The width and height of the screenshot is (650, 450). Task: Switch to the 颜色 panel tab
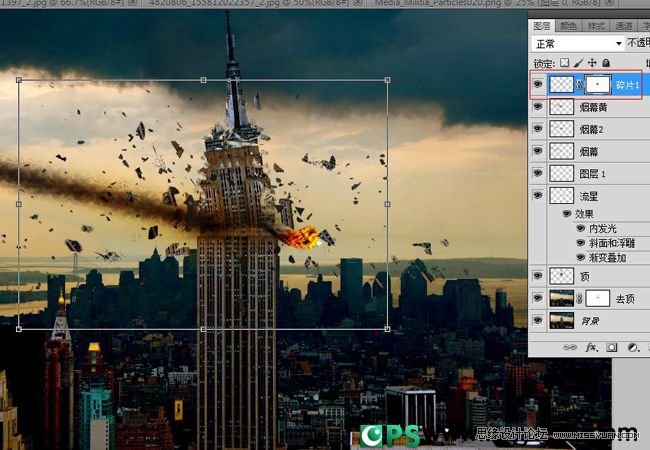click(568, 26)
